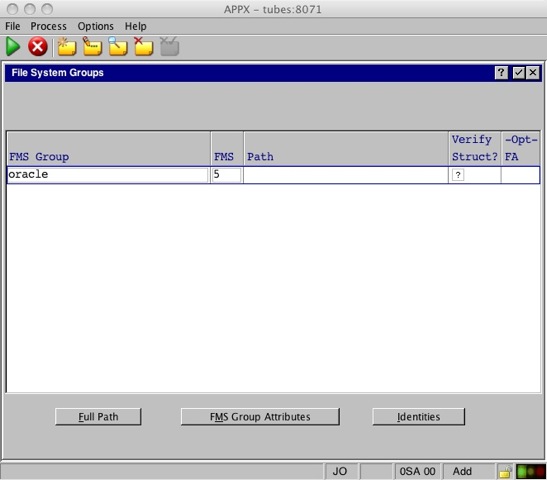Click the padlock icon in status bar
The height and width of the screenshot is (480, 547).
point(505,472)
